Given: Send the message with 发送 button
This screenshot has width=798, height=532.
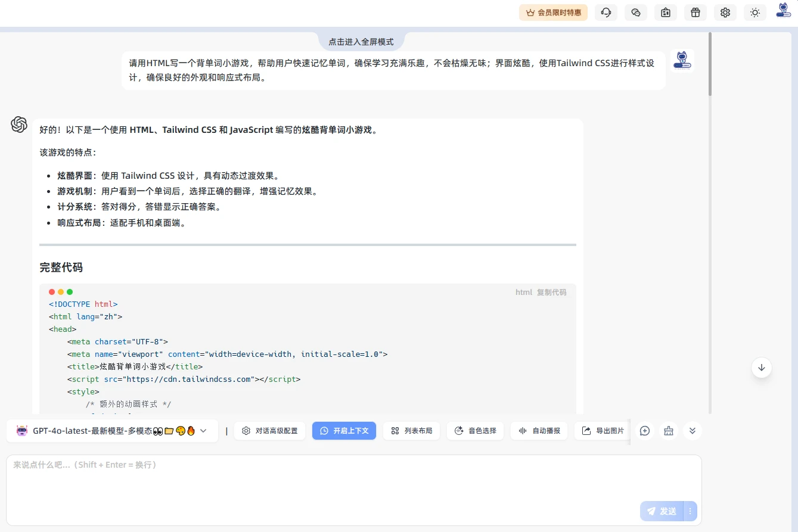Looking at the screenshot, I should pos(662,511).
